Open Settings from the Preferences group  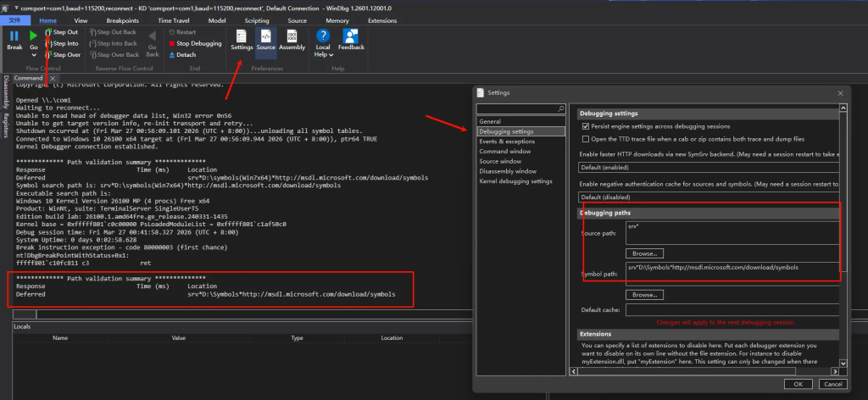point(242,40)
